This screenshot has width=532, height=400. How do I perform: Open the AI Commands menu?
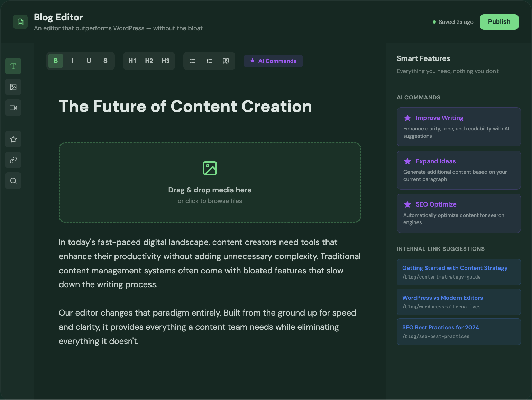coord(273,61)
